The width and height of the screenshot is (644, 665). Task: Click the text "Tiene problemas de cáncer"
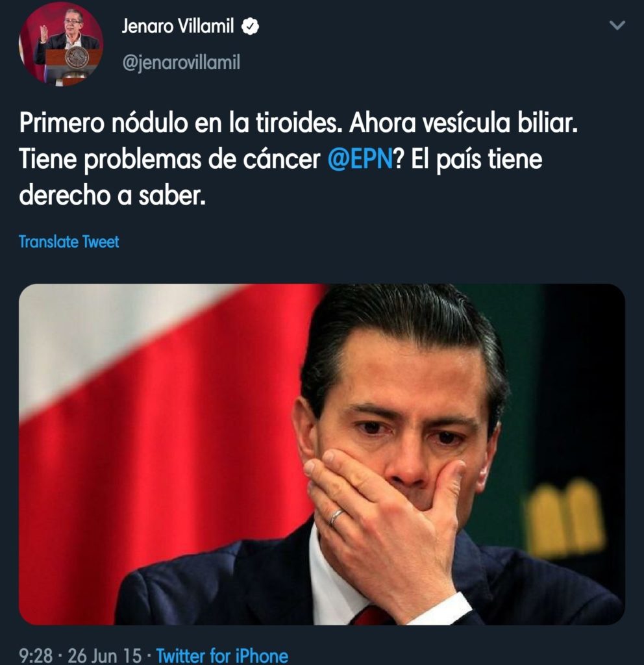(169, 160)
